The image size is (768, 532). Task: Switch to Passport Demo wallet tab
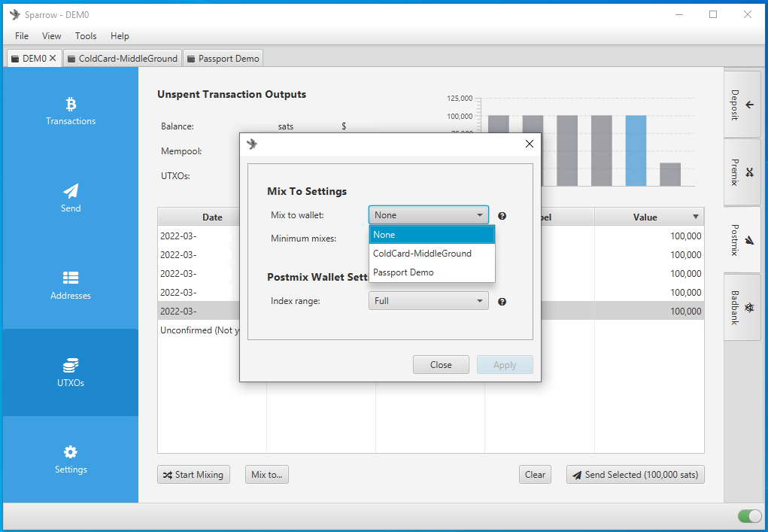click(223, 58)
